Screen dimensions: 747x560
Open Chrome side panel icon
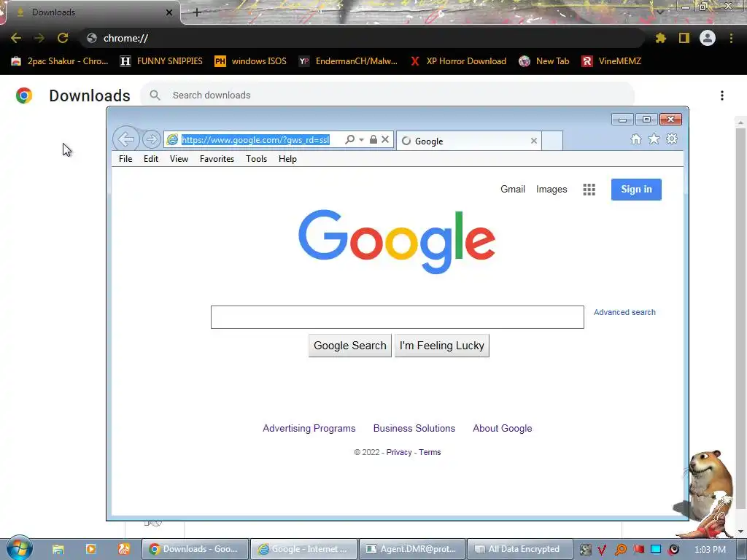click(684, 38)
